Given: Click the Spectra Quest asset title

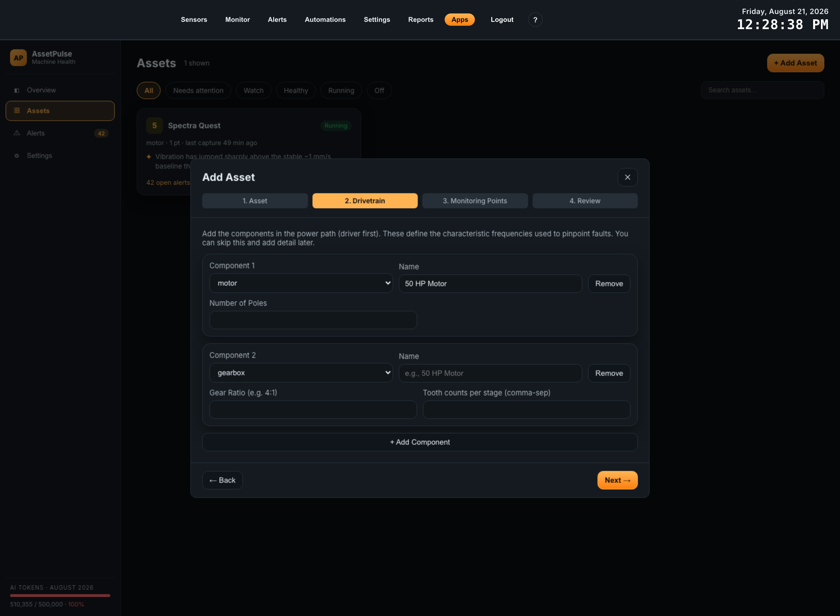Looking at the screenshot, I should point(194,126).
